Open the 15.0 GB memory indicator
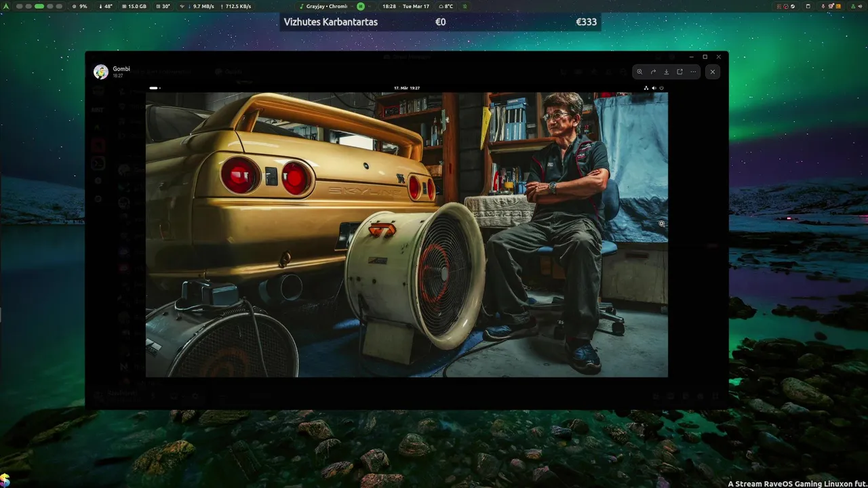 134,6
